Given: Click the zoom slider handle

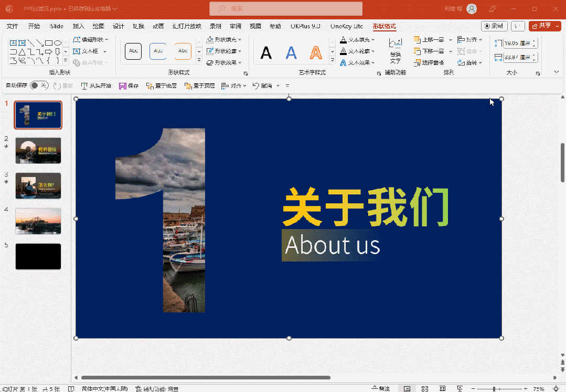Looking at the screenshot, I should [495, 389].
